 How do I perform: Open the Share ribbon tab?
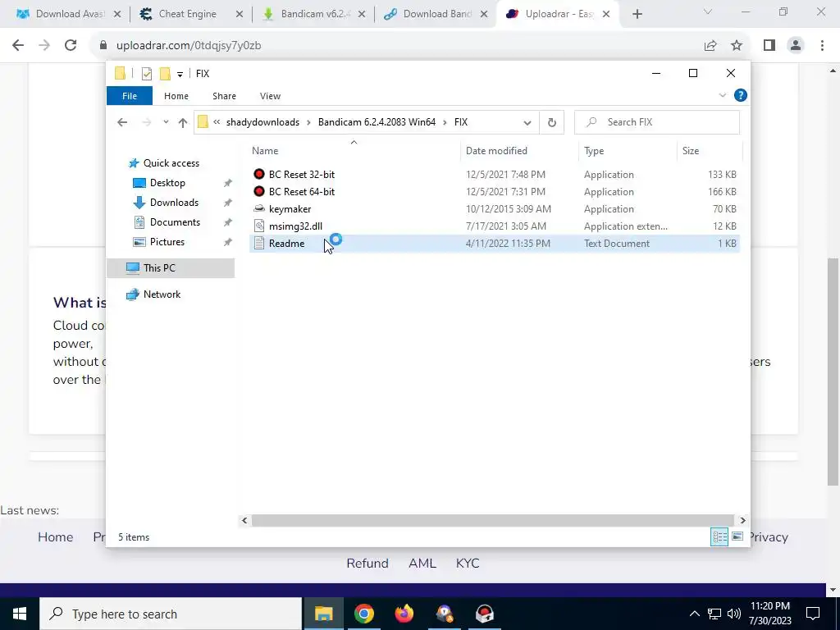click(224, 96)
